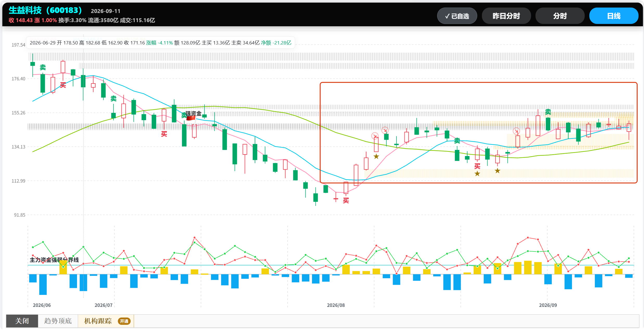Image resolution: width=644 pixels, height=330 pixels.
Task: Switch to 分时 intraday view
Action: tap(560, 16)
